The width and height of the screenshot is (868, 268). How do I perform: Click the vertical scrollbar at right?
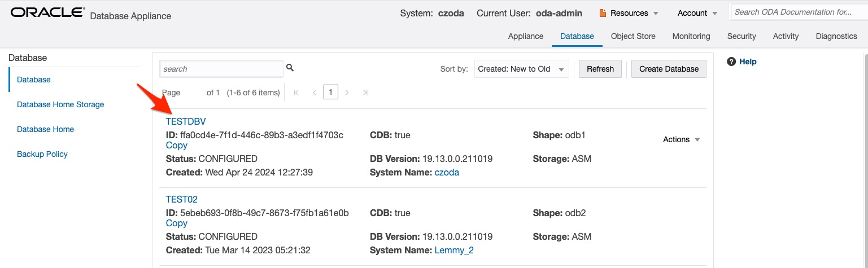866,161
